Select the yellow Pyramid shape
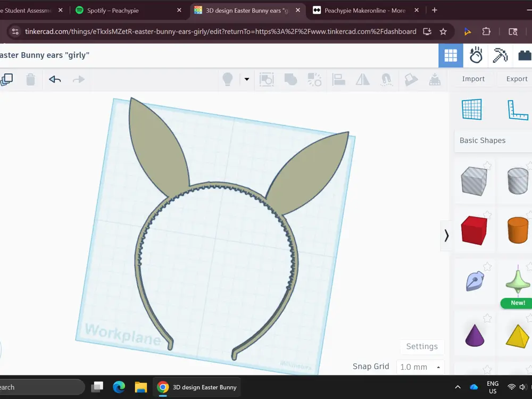This screenshot has height=399, width=532. tap(518, 336)
